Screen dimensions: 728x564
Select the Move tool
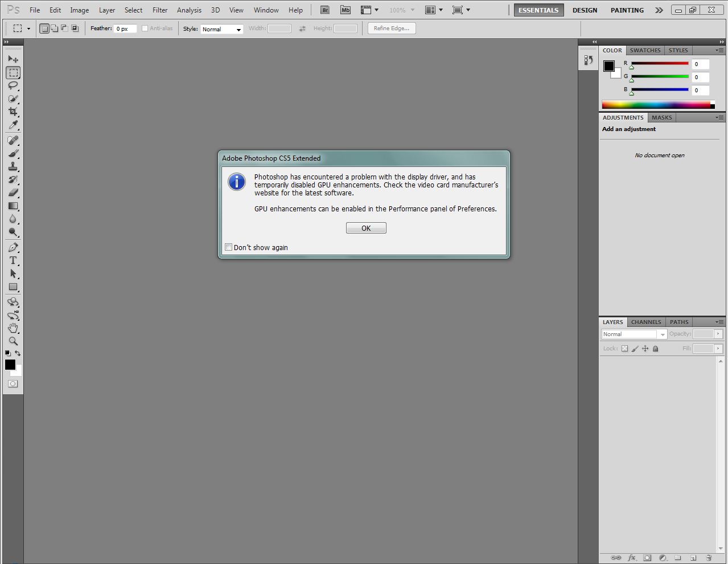13,59
